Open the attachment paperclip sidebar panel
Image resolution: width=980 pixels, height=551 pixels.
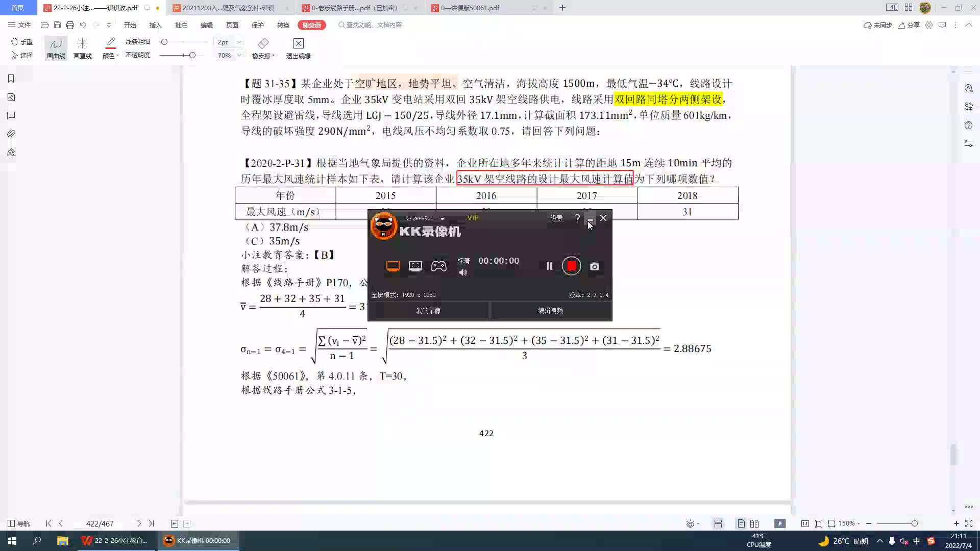[11, 134]
